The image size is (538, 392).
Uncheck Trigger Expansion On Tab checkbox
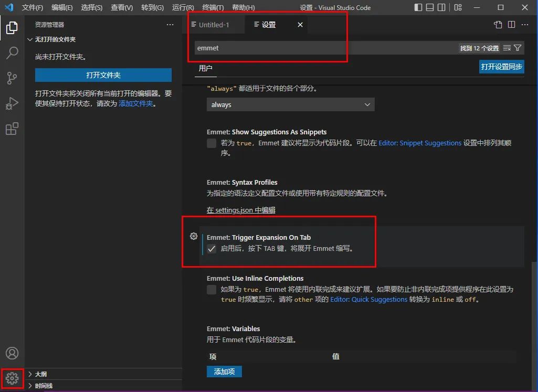tap(212, 249)
